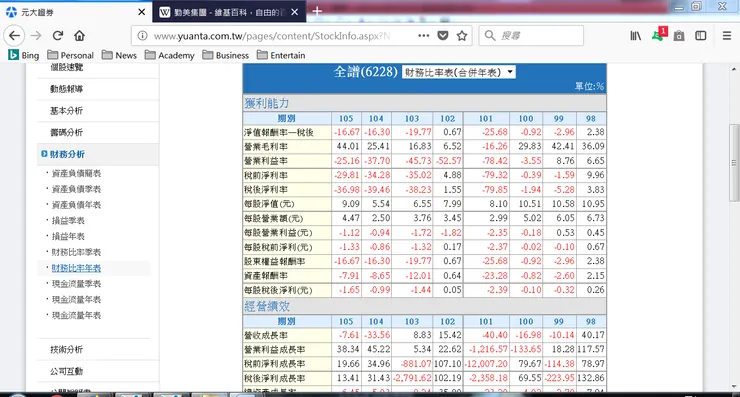This screenshot has width=740, height=397.
Task: Select the 117.57 cell
Action: click(x=591, y=349)
